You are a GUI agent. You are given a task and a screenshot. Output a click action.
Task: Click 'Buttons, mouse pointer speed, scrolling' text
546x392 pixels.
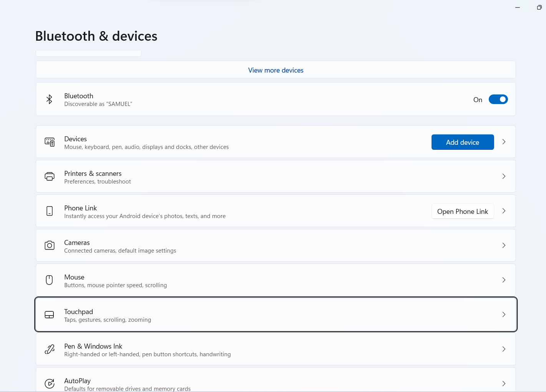[115, 285]
